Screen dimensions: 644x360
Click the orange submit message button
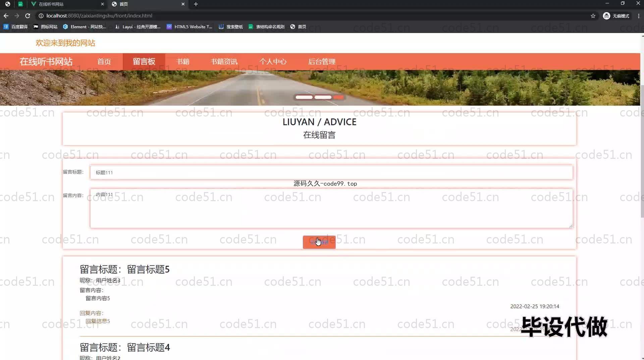point(319,242)
